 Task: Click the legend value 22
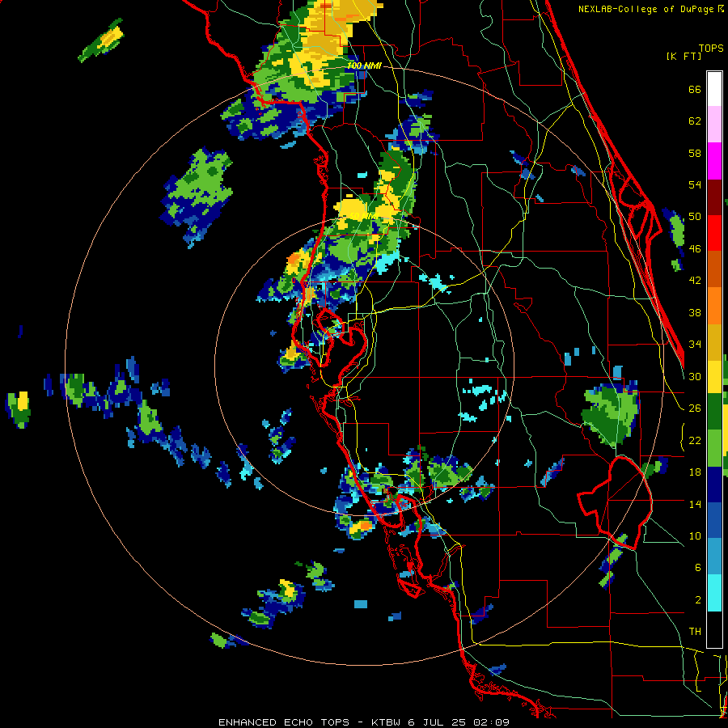coord(695,441)
